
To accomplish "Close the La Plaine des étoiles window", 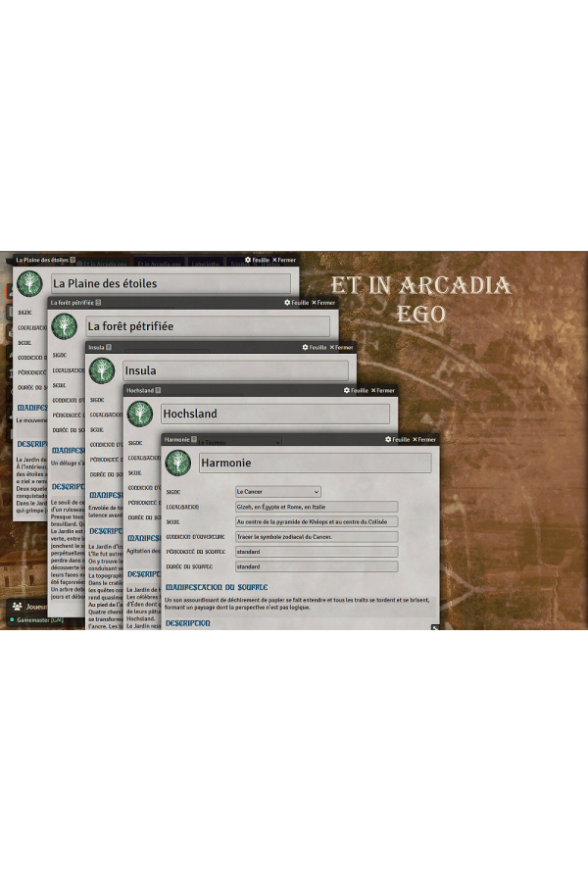I will coord(284,260).
